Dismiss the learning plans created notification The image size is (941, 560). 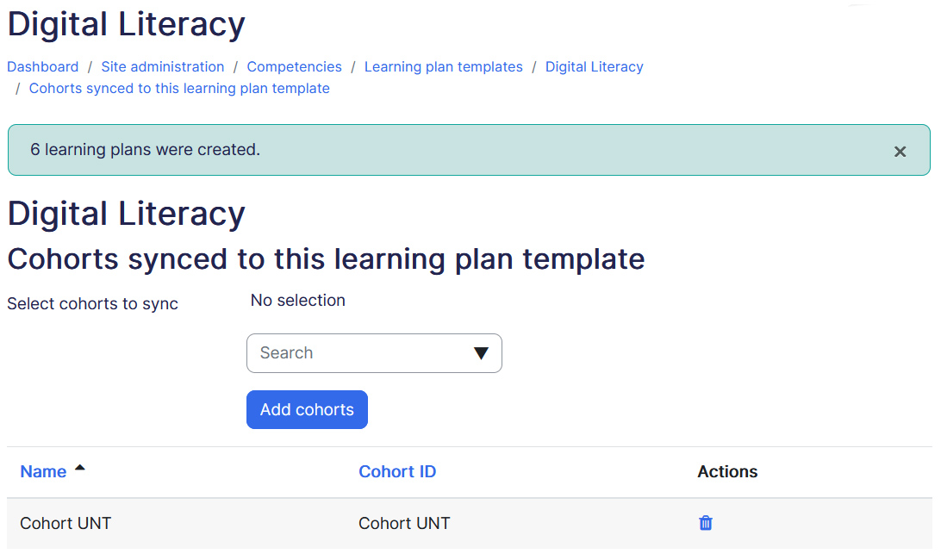[x=900, y=152]
